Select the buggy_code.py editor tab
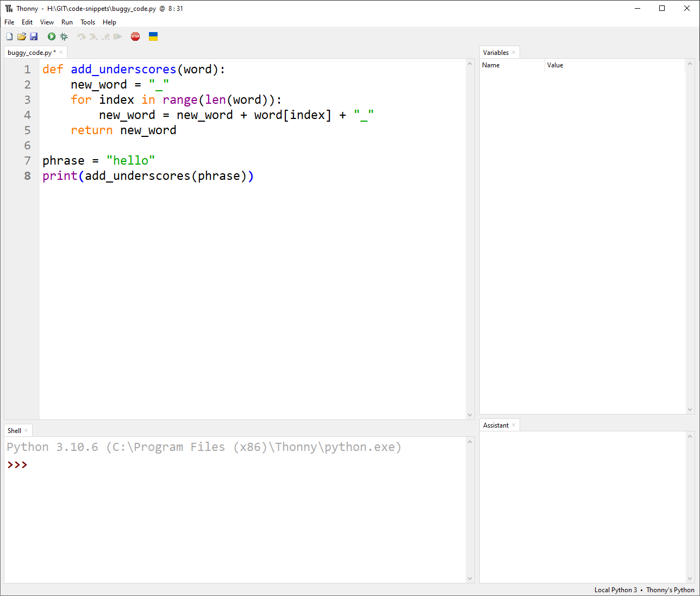Viewport: 700px width, 596px height. pos(31,53)
